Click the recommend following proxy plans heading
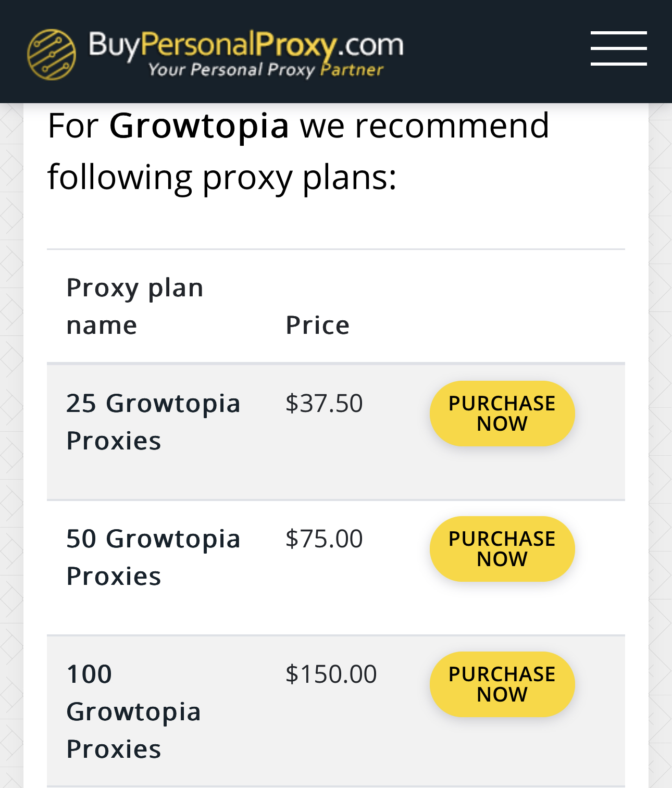Viewport: 672px width, 788px height. click(x=298, y=151)
